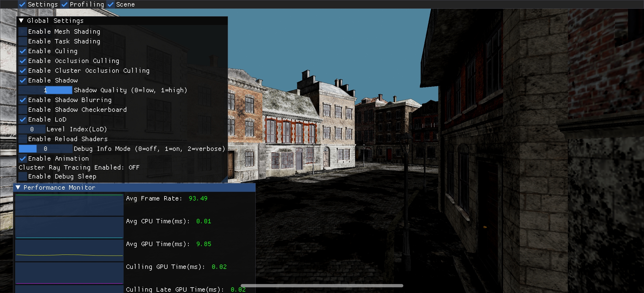Click the Debug Info Mode slider
Image resolution: width=644 pixels, height=293 pixels.
[45, 149]
